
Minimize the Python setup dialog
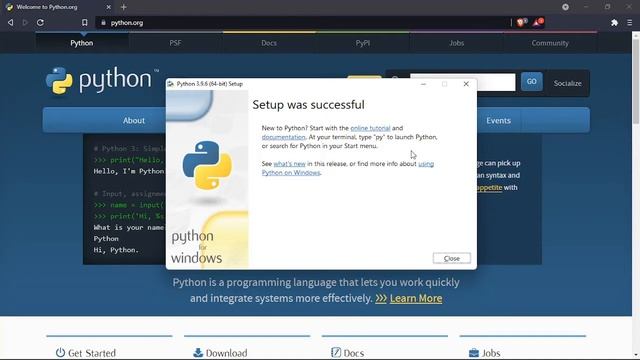point(423,84)
